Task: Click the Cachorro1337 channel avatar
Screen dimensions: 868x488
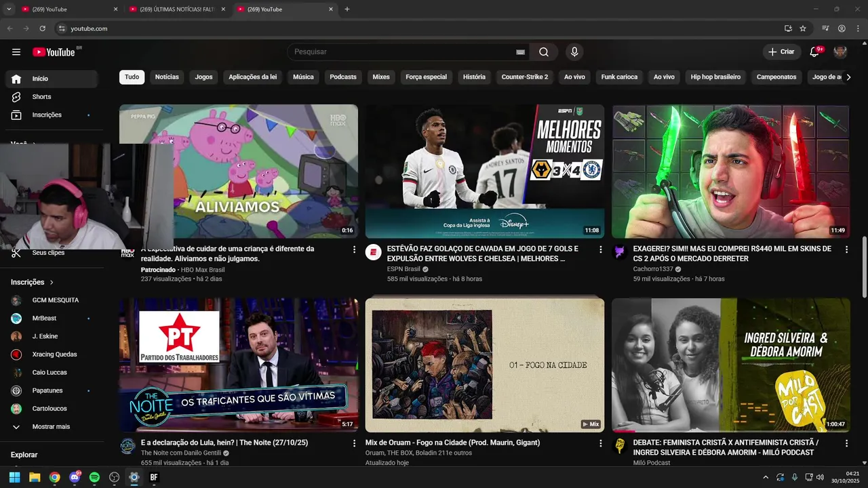Action: click(620, 253)
